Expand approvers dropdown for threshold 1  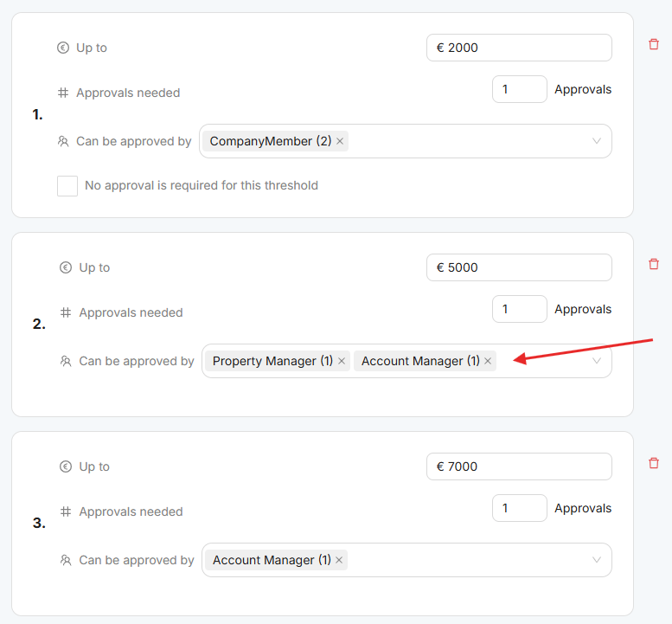tap(597, 141)
